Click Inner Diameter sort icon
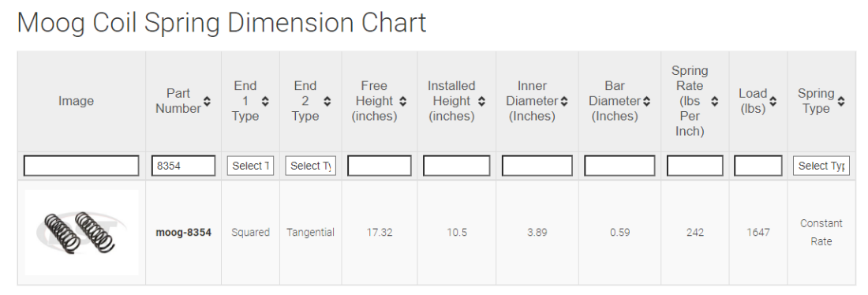Screen dimensions: 868x295 [x=564, y=101]
